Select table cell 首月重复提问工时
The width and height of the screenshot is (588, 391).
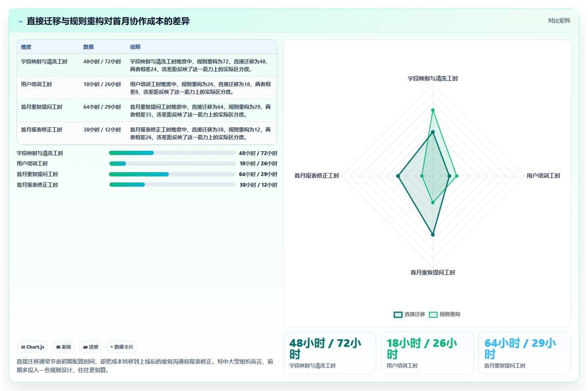click(x=42, y=107)
